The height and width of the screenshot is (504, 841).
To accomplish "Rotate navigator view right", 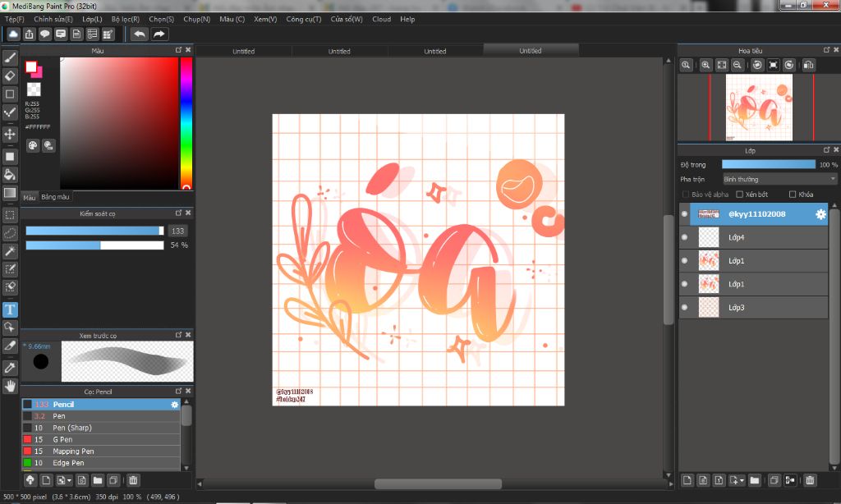I will 789,65.
